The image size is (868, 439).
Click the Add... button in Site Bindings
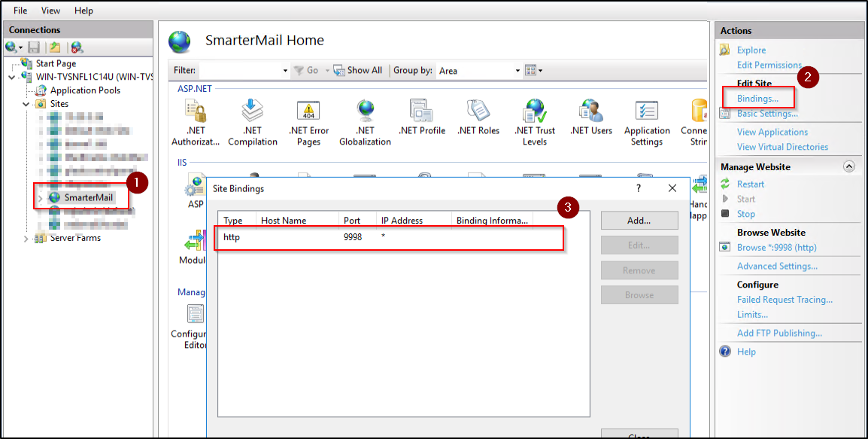coord(639,221)
